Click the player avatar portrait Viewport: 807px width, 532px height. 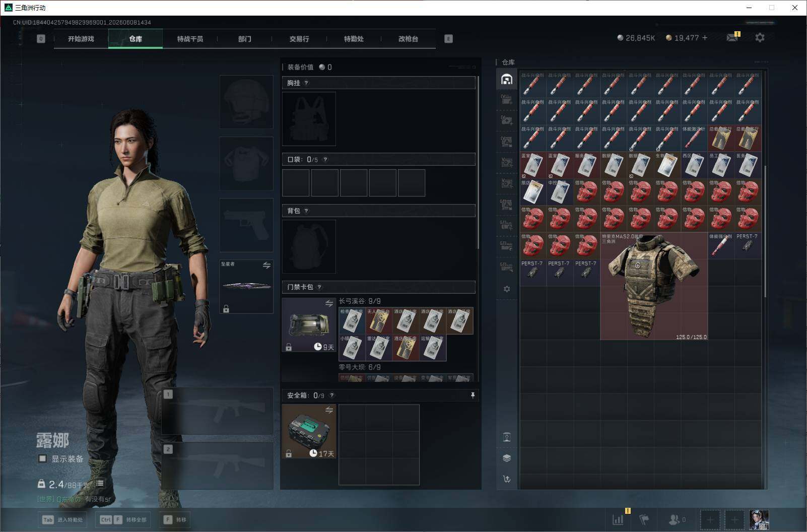point(759,519)
